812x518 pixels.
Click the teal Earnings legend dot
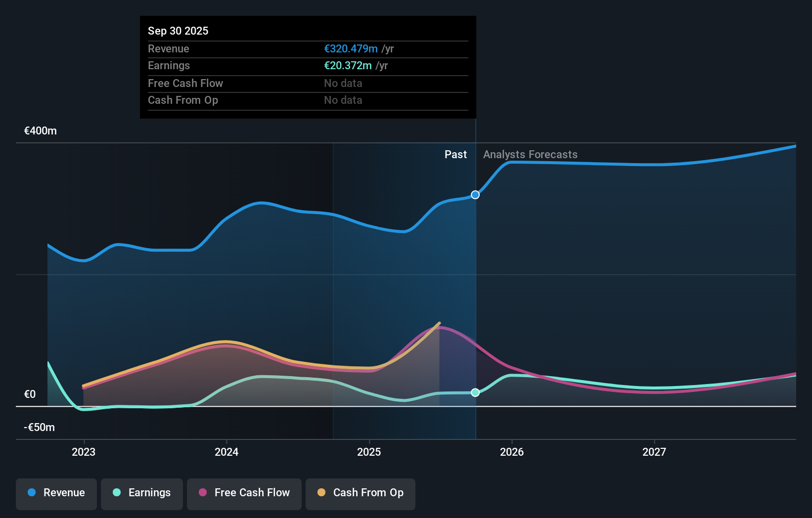(x=117, y=492)
